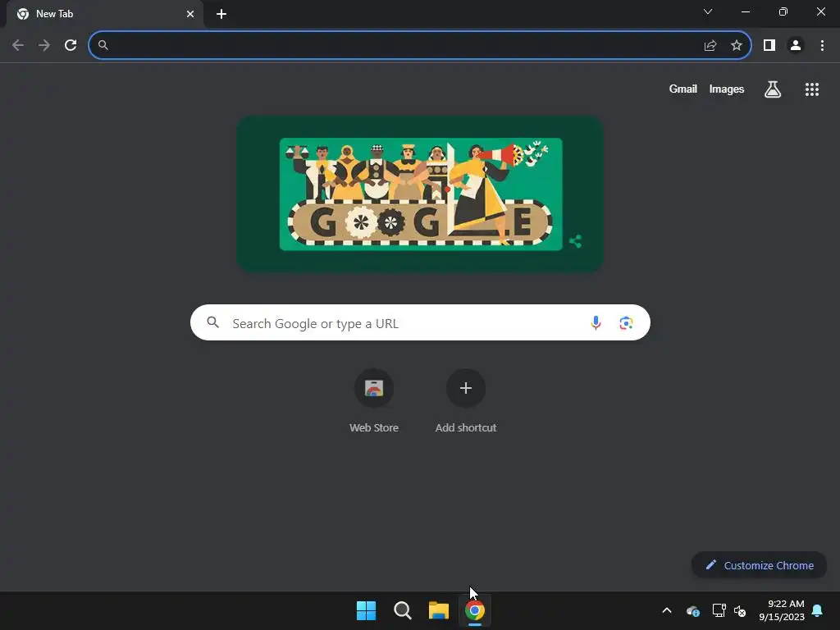Open the Windows Start menu

pos(367,610)
